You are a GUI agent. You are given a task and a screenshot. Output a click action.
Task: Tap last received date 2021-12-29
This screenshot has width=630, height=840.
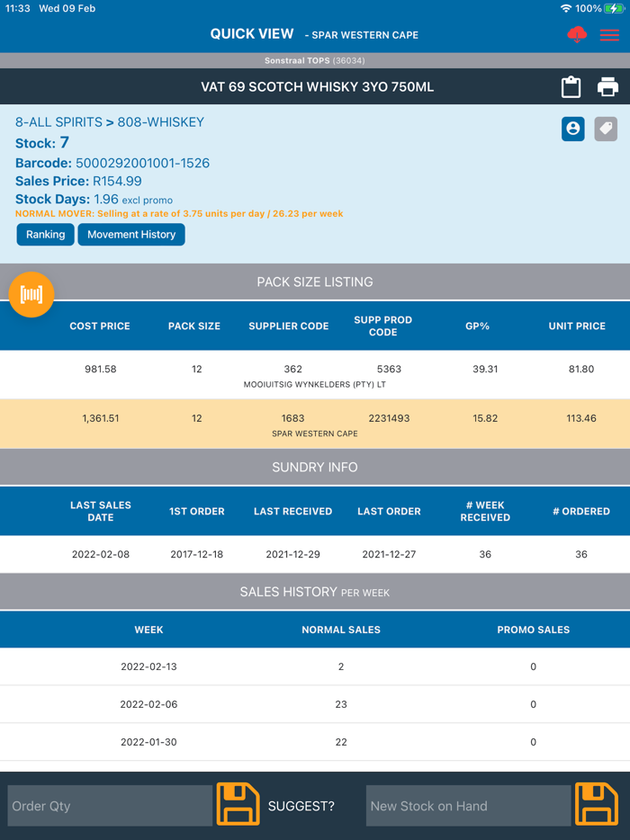[x=292, y=555]
